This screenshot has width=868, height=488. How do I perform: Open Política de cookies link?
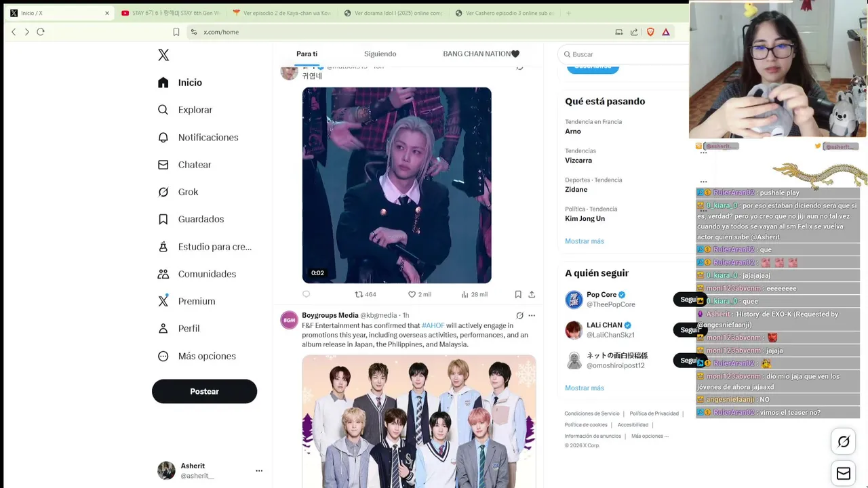(x=586, y=425)
